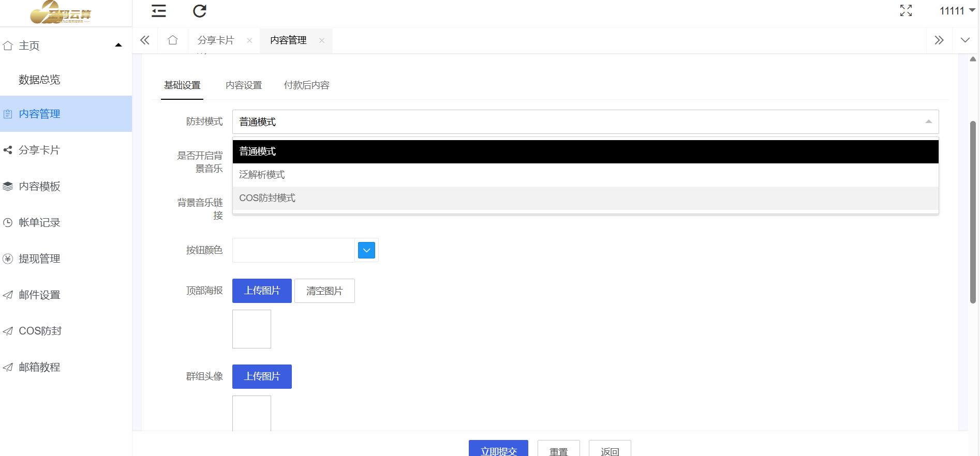Open 内容管理 in sidebar

tap(66, 114)
